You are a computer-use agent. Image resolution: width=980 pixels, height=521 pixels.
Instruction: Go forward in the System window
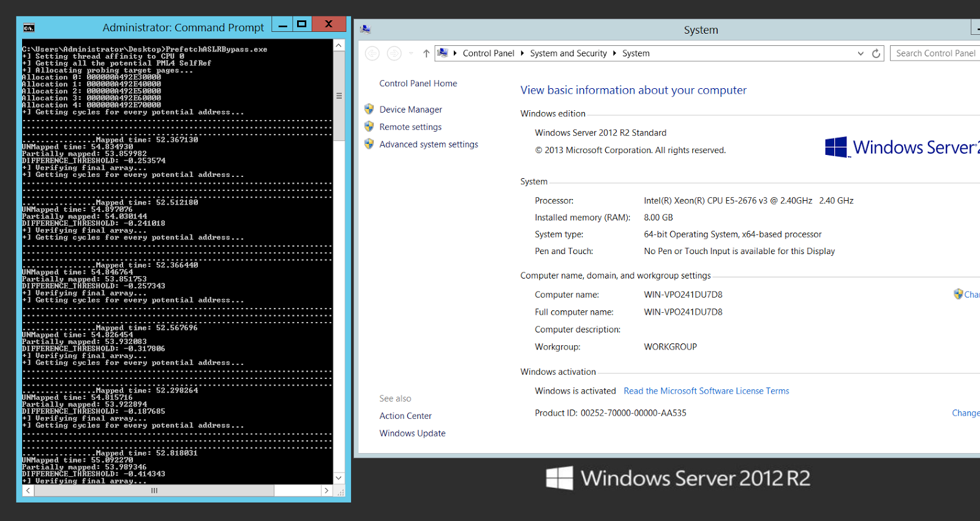point(394,53)
